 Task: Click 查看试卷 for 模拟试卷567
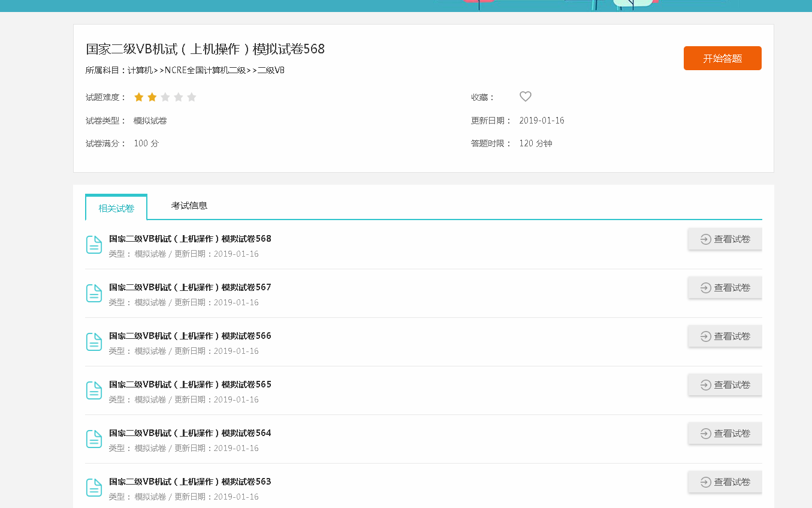coord(725,288)
